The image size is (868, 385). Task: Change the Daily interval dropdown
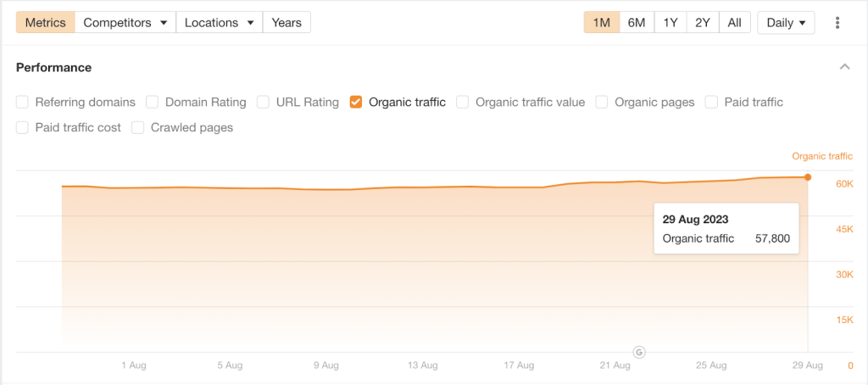[x=786, y=23]
